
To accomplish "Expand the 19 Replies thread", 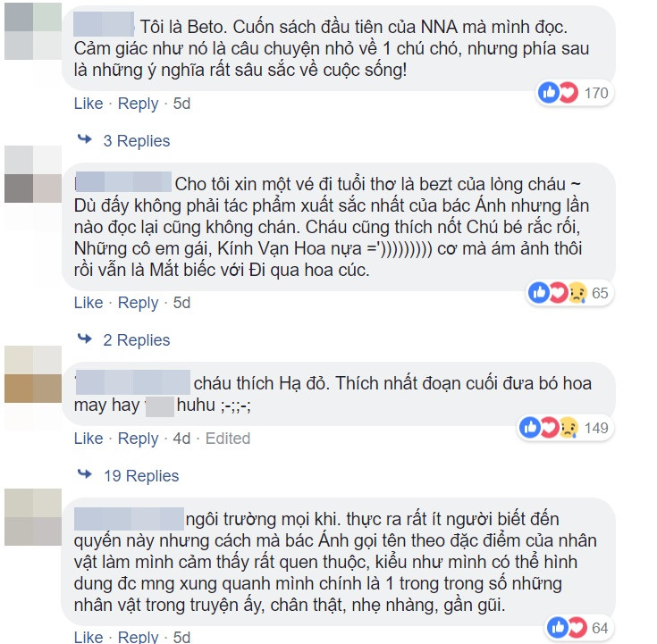I will coord(141,476).
